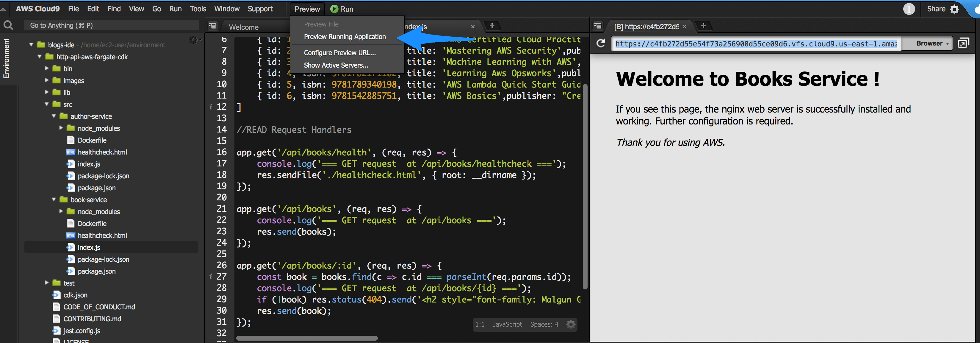Switch to the Welcome tab
This screenshot has width=980, height=343.
click(x=243, y=27)
